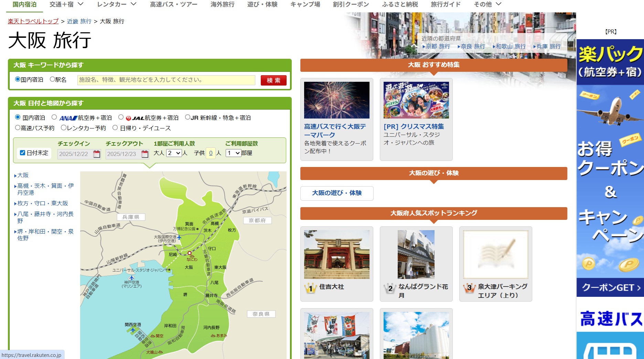Select the 高速バス予約 radio option
This screenshot has height=359, width=644.
(18, 128)
